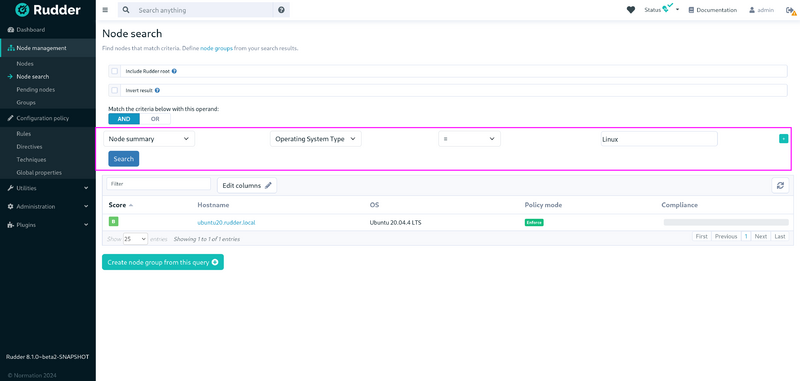800x381 pixels.
Task: Click Edit columns button
Action: coord(247,186)
